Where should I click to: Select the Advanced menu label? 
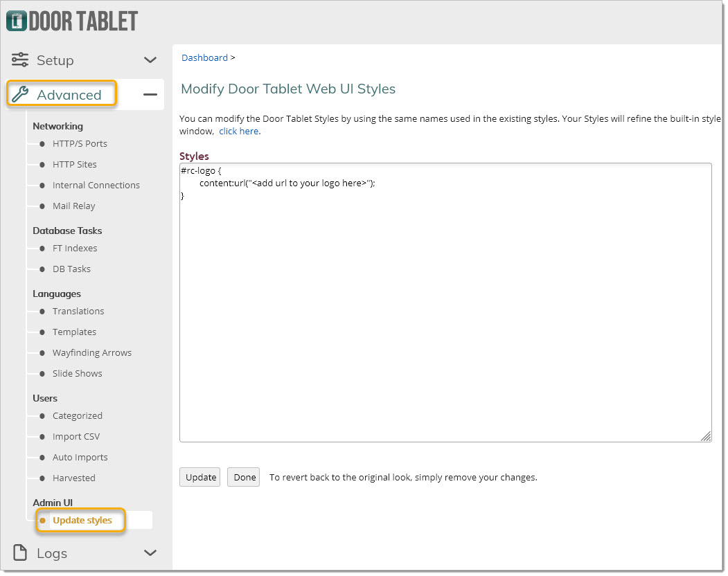[x=69, y=95]
